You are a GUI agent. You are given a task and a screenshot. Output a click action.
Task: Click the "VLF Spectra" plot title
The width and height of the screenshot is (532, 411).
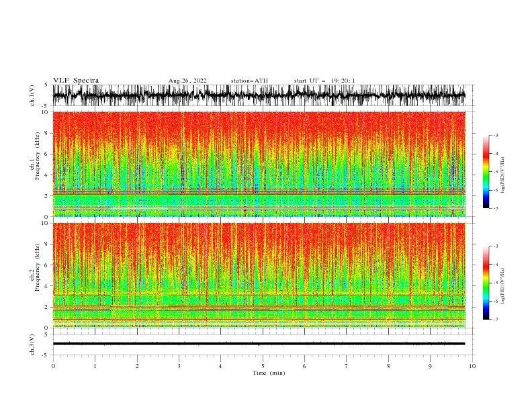pos(76,81)
